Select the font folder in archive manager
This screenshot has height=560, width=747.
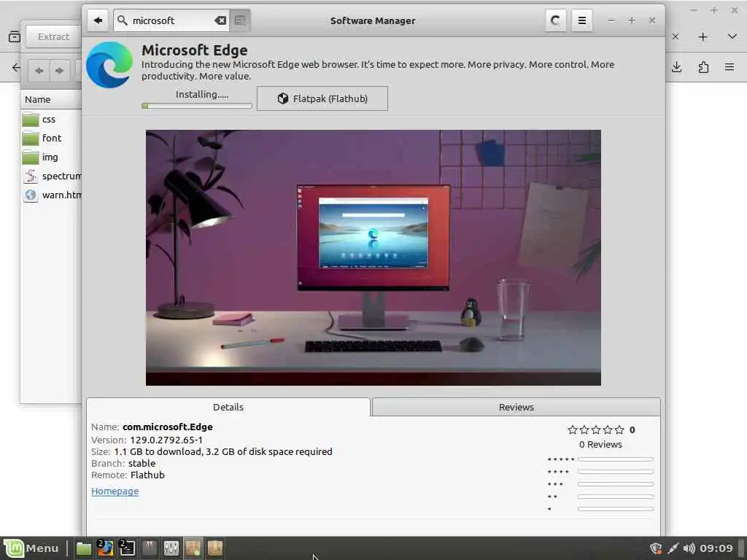pyautogui.click(x=51, y=139)
